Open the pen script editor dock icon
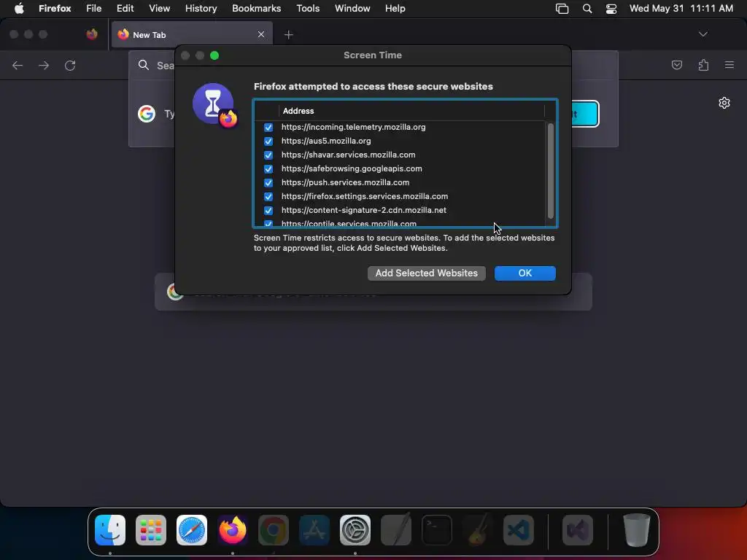Image resolution: width=747 pixels, height=560 pixels. pos(396,530)
